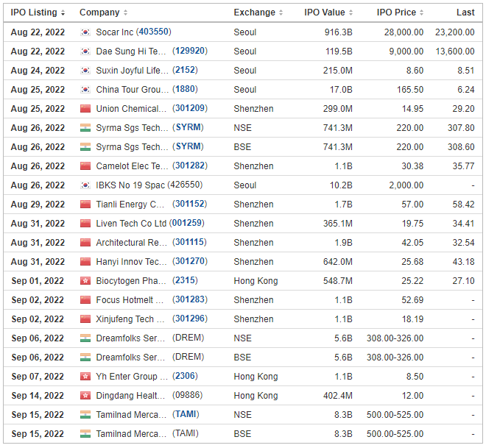
Task: Open SYRM ticker link in BSE row
Action: [188, 146]
